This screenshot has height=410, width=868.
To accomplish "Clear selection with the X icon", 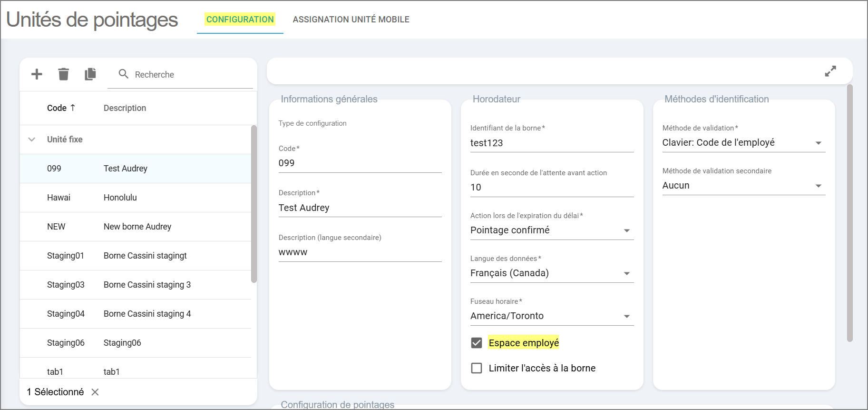I will pyautogui.click(x=95, y=392).
